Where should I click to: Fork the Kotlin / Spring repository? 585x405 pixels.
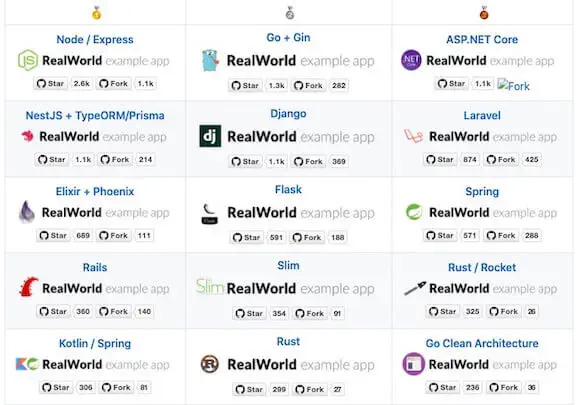point(116,387)
